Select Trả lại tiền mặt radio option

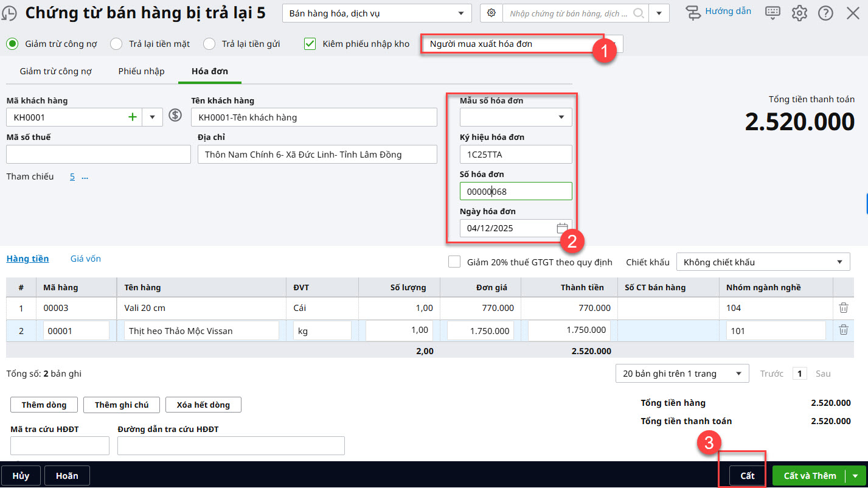click(x=116, y=44)
